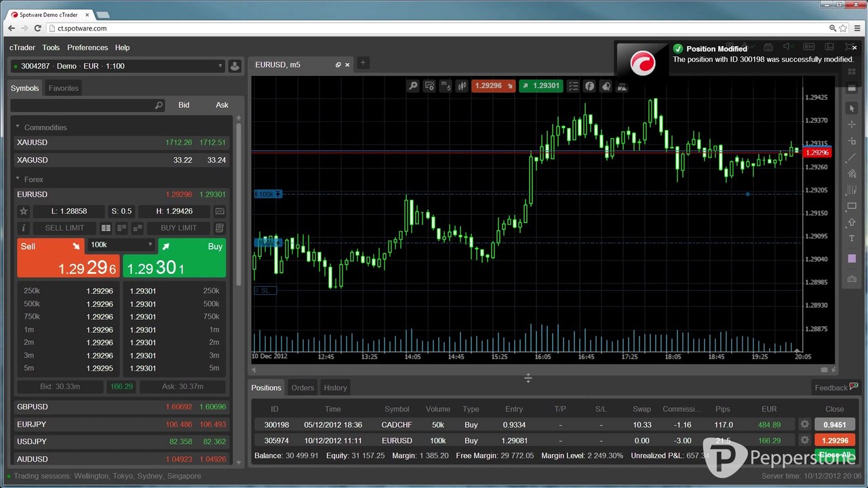Open chart indicators settings icon
This screenshot has width=868, height=488.
pos(429,86)
